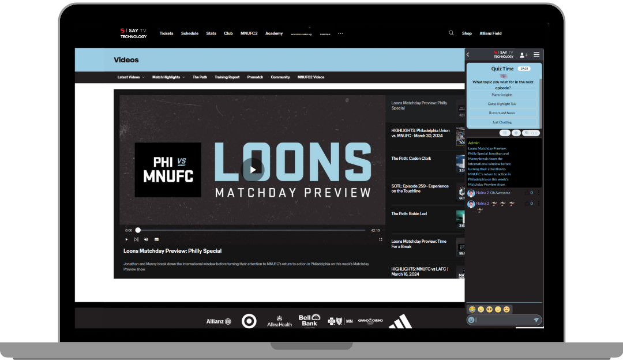Open the Schedule menu item
Image resolution: width=623 pixels, height=364 pixels.
tap(190, 33)
